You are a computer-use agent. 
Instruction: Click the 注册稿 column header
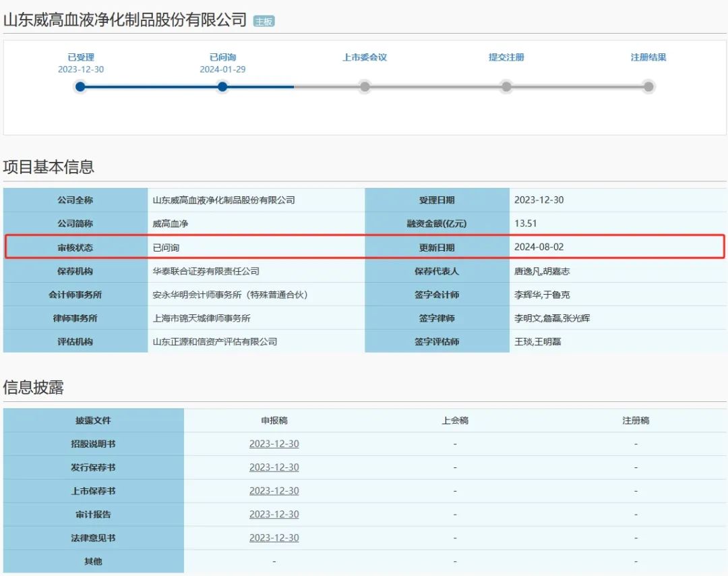[636, 420]
